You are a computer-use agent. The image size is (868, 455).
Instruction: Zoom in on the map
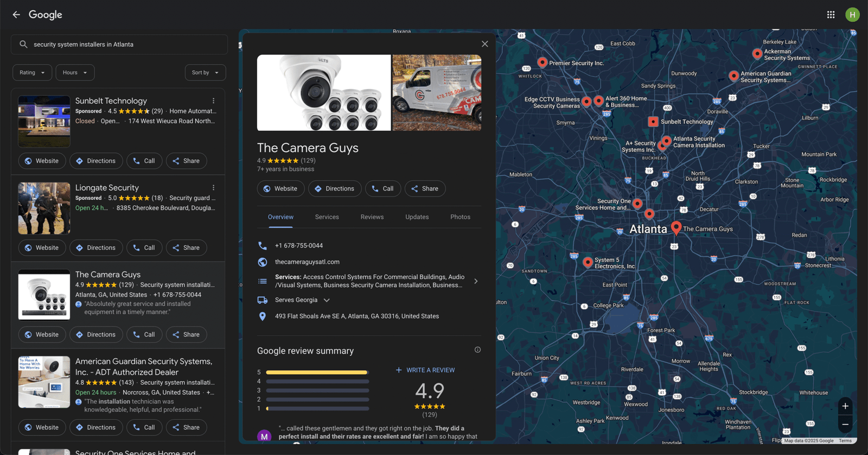[x=845, y=406]
